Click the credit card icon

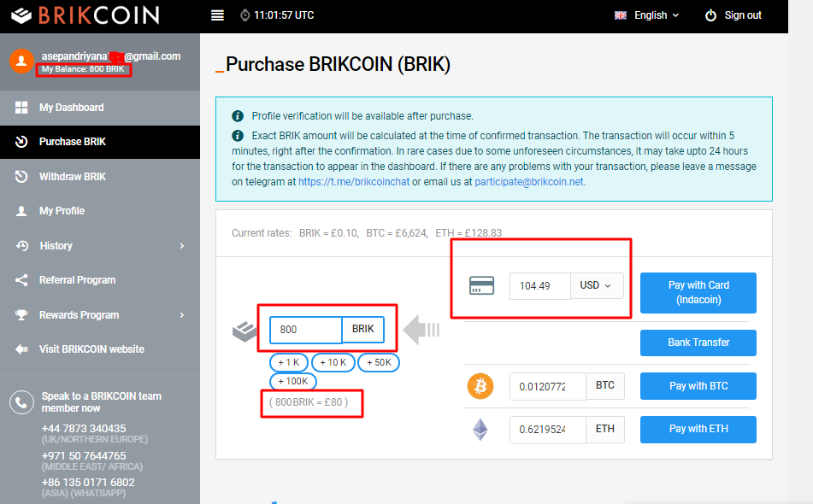click(481, 285)
